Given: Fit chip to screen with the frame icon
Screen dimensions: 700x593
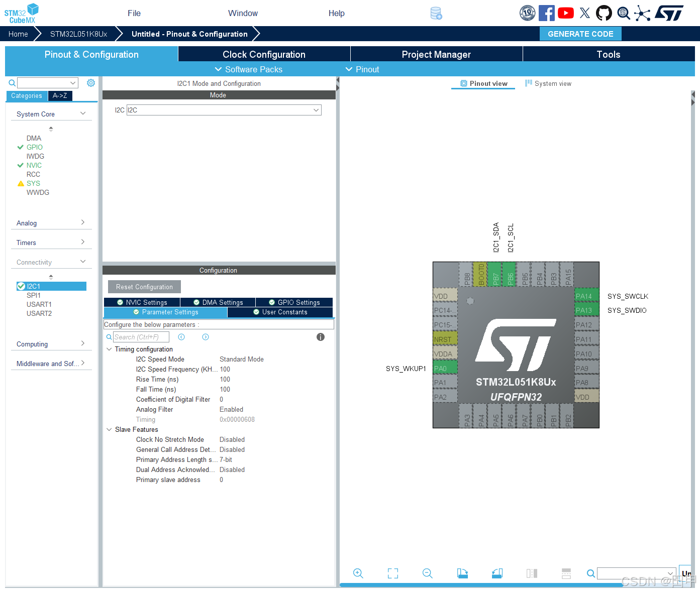Looking at the screenshot, I should [393, 573].
